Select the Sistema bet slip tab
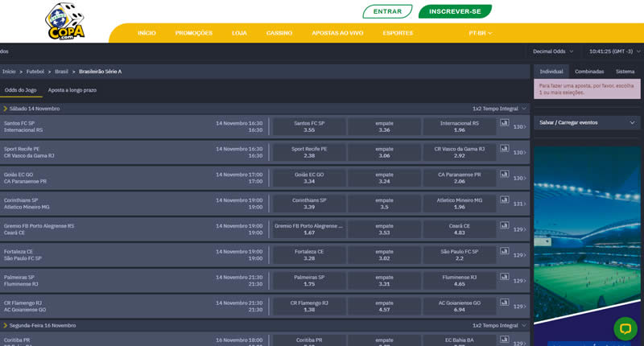This screenshot has width=644, height=346. [625, 72]
